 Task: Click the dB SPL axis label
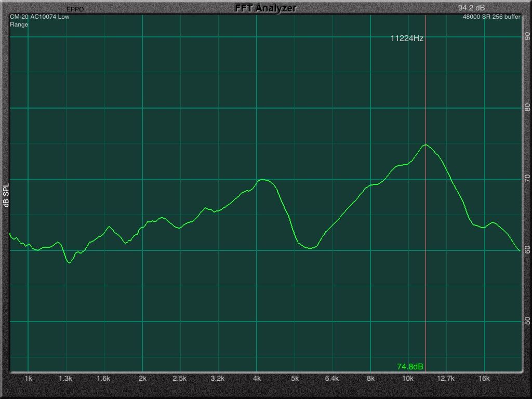coord(6,194)
